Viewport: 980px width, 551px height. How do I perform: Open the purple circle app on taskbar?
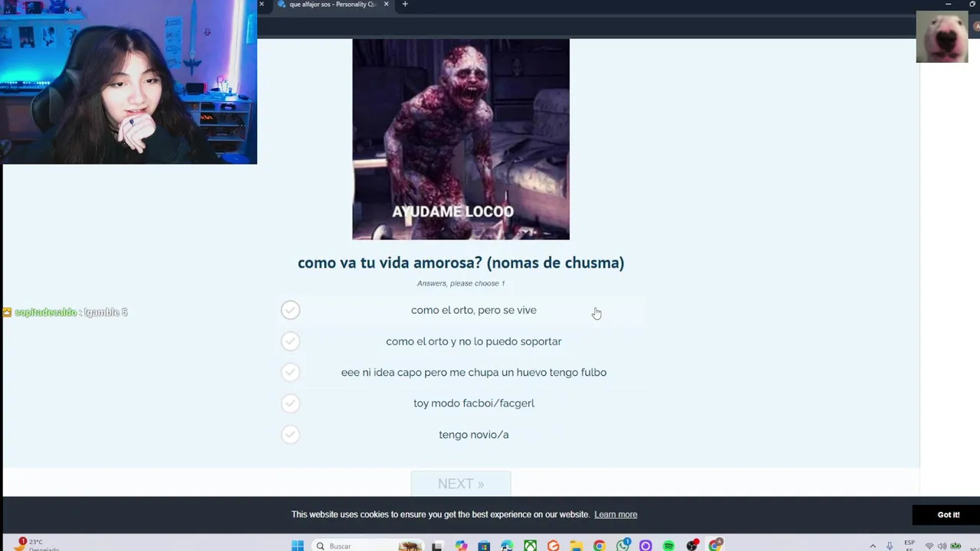point(645,546)
